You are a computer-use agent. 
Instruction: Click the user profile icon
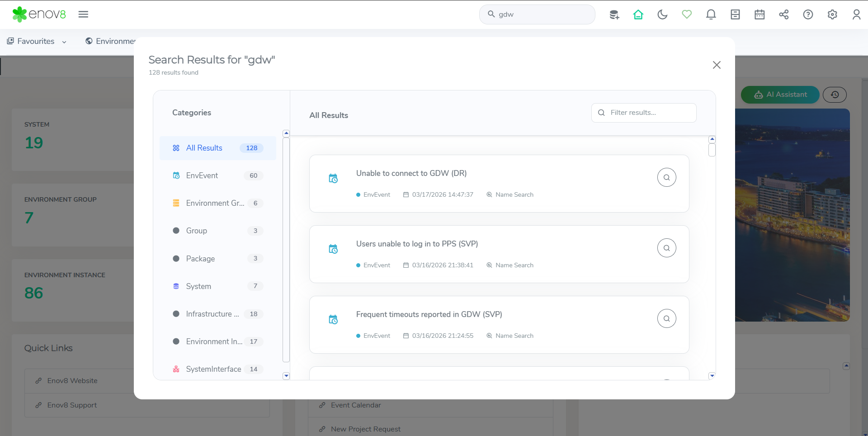[856, 14]
